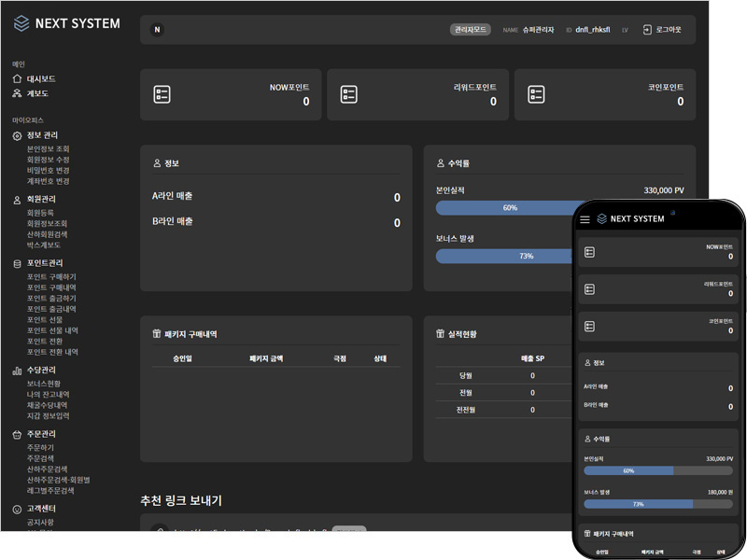Click the 본인실적 60% progress bar

(509, 207)
